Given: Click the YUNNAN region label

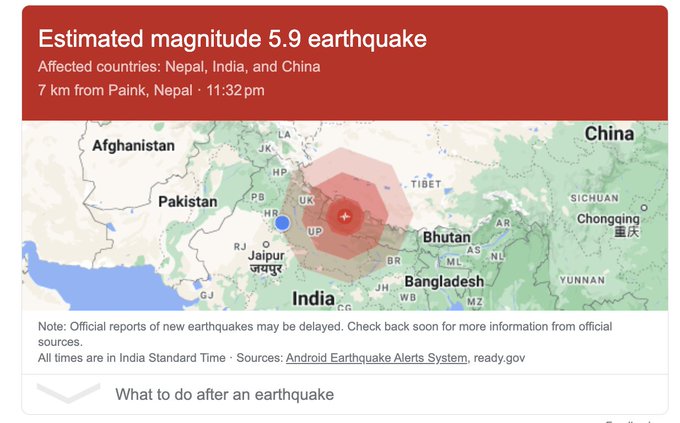Looking at the screenshot, I should (x=582, y=280).
